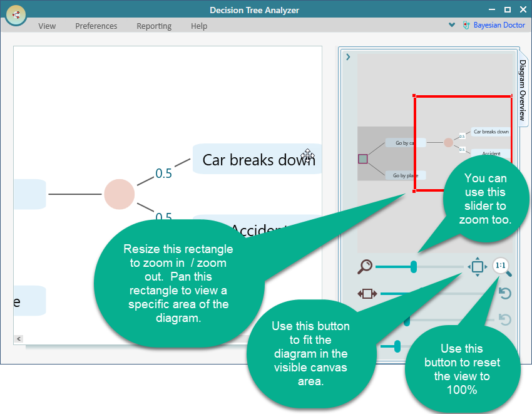Click the fit diagram to canvas button
The width and height of the screenshot is (532, 414).
click(x=477, y=267)
